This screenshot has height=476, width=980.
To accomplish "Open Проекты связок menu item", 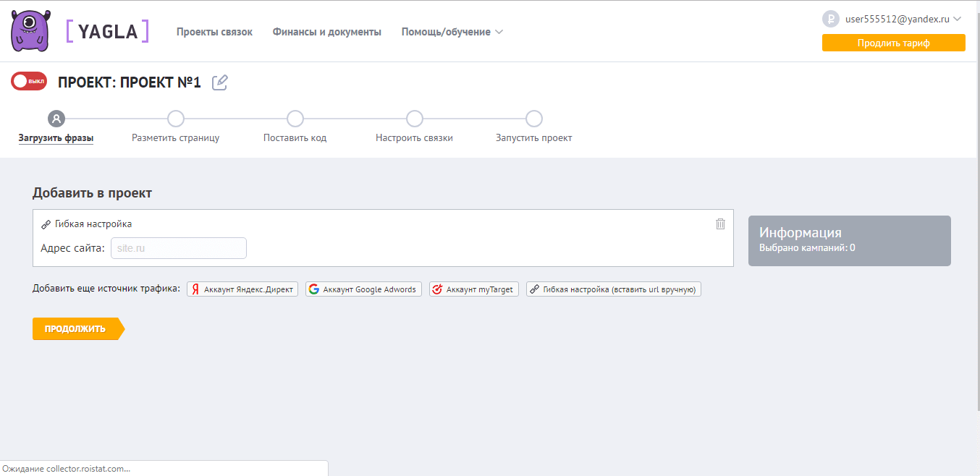I will coord(214,32).
